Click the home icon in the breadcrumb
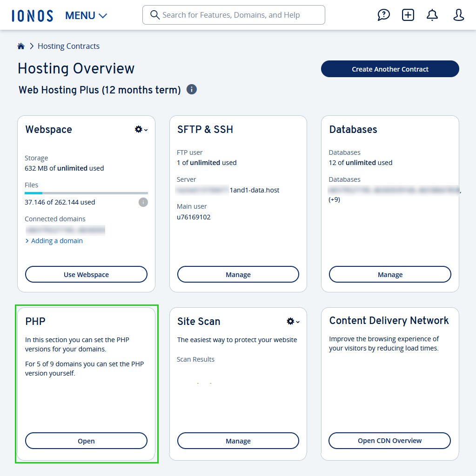Screen dimensions: 476x476 pyautogui.click(x=20, y=46)
